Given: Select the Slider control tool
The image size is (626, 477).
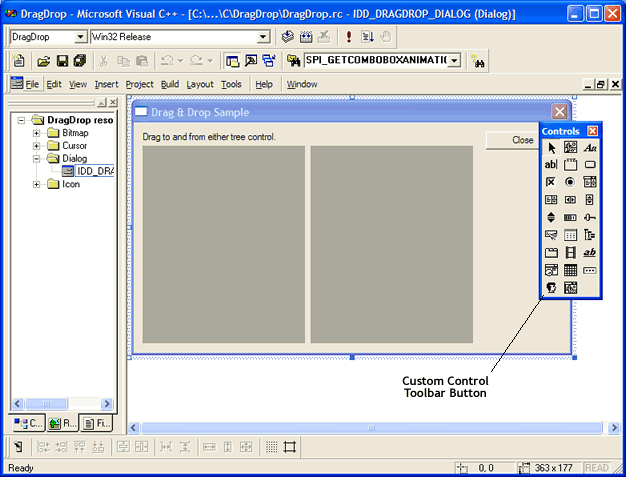Looking at the screenshot, I should coord(590,217).
